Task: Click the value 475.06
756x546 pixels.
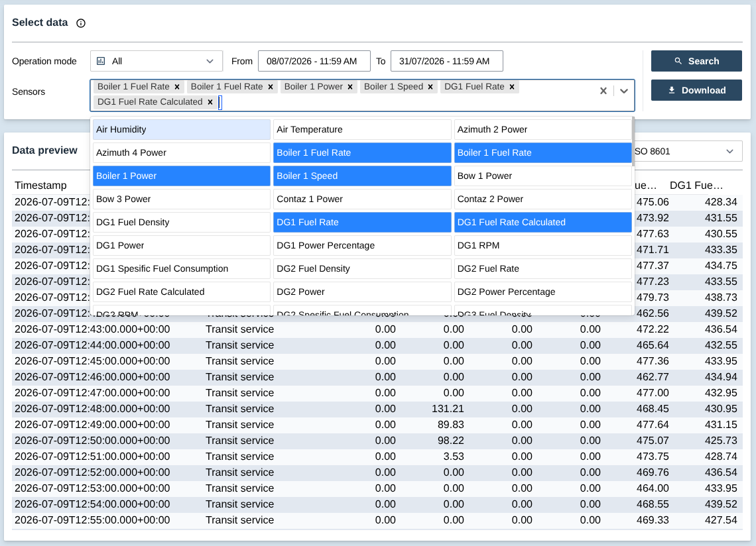Action: coord(653,202)
